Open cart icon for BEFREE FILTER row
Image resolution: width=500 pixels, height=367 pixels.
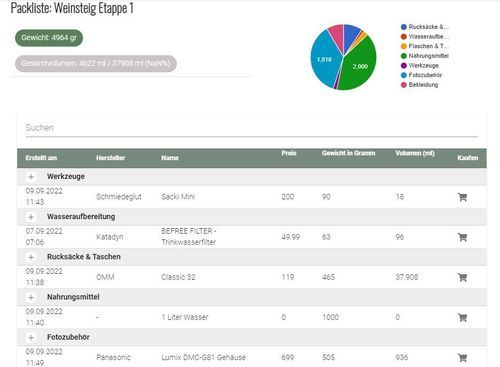point(462,237)
